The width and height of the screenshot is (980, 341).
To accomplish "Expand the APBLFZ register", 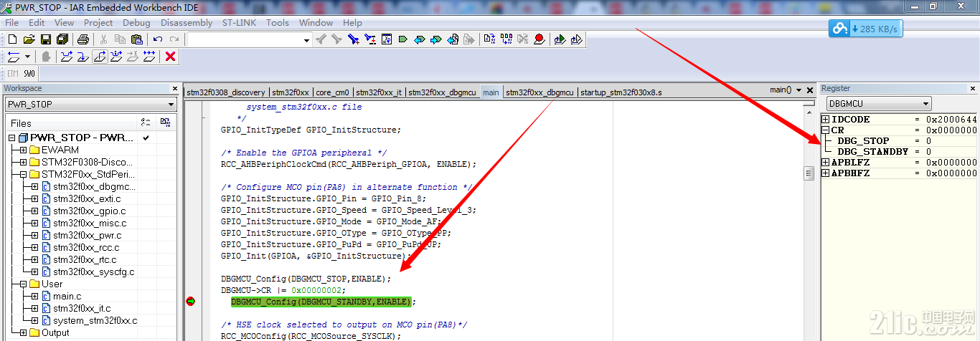I will click(x=826, y=163).
